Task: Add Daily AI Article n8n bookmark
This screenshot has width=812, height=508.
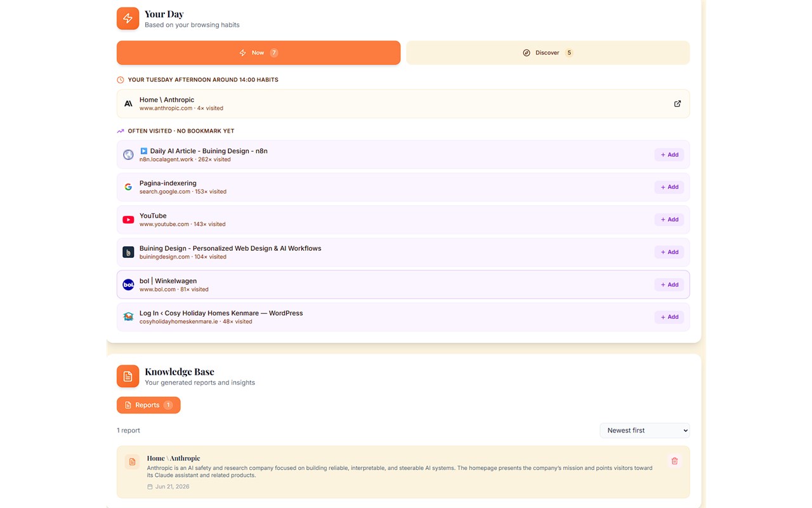Action: point(669,155)
